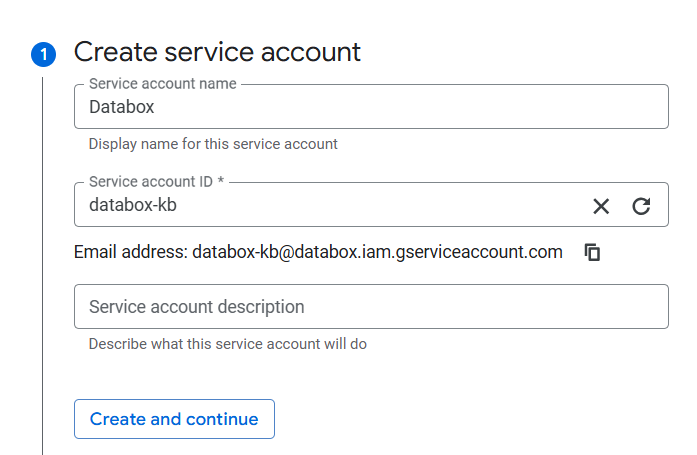697x455 pixels.
Task: Select the email address databox-kb@databox.iam.gserviceaccount.com
Action: [377, 252]
